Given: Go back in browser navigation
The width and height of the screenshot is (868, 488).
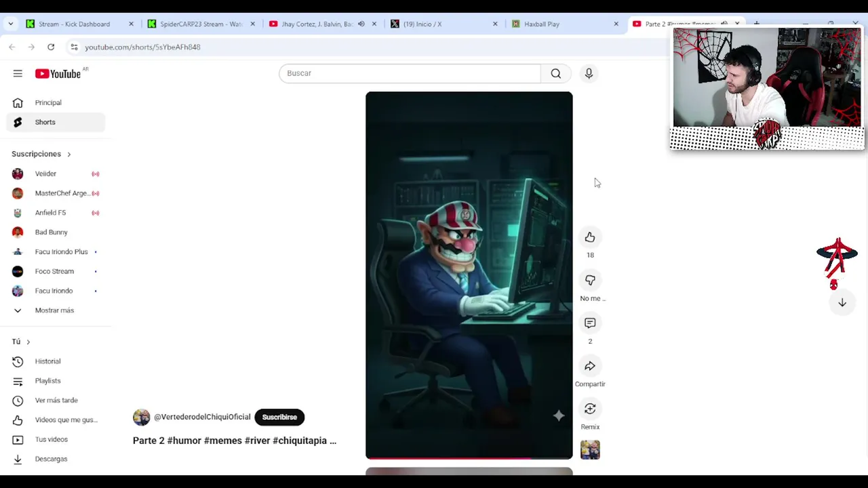Looking at the screenshot, I should coord(12,47).
